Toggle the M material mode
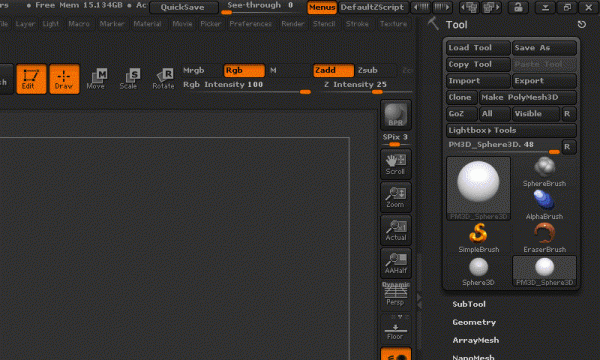The width and height of the screenshot is (600, 360). coord(289,70)
